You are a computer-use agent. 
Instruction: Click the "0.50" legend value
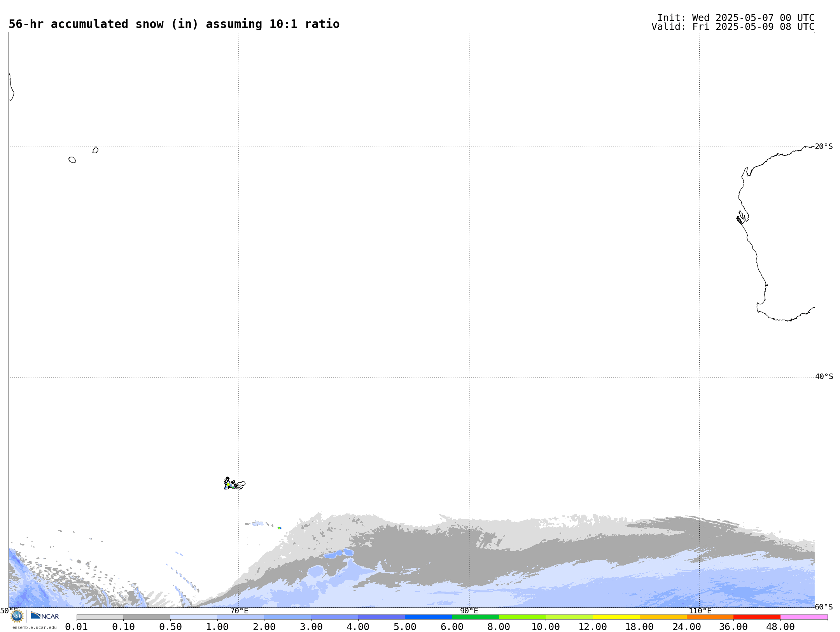point(170,627)
